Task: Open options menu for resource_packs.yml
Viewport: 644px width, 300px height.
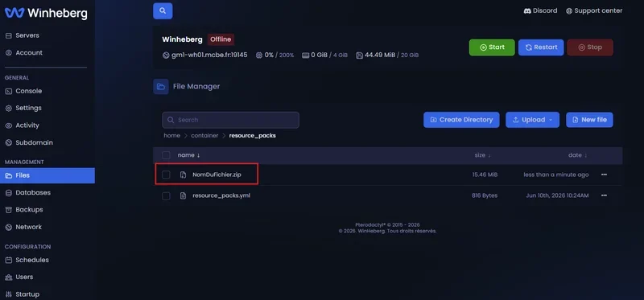Action: [604, 195]
